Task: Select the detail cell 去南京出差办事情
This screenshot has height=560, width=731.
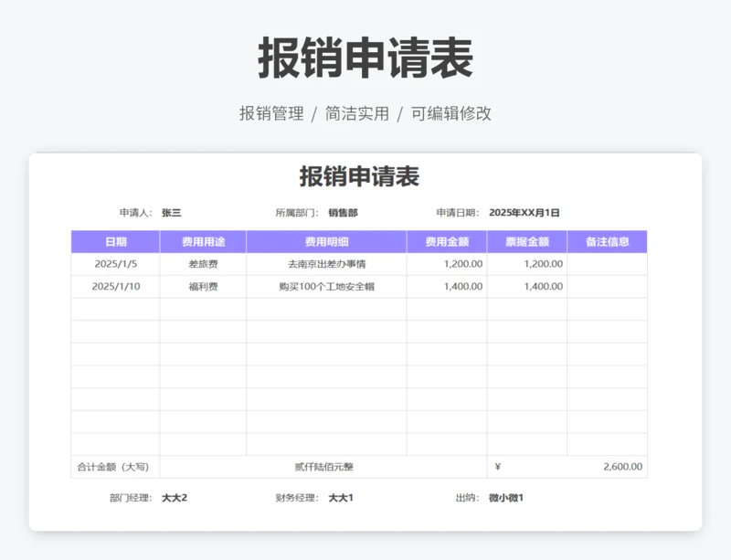Action: click(327, 264)
